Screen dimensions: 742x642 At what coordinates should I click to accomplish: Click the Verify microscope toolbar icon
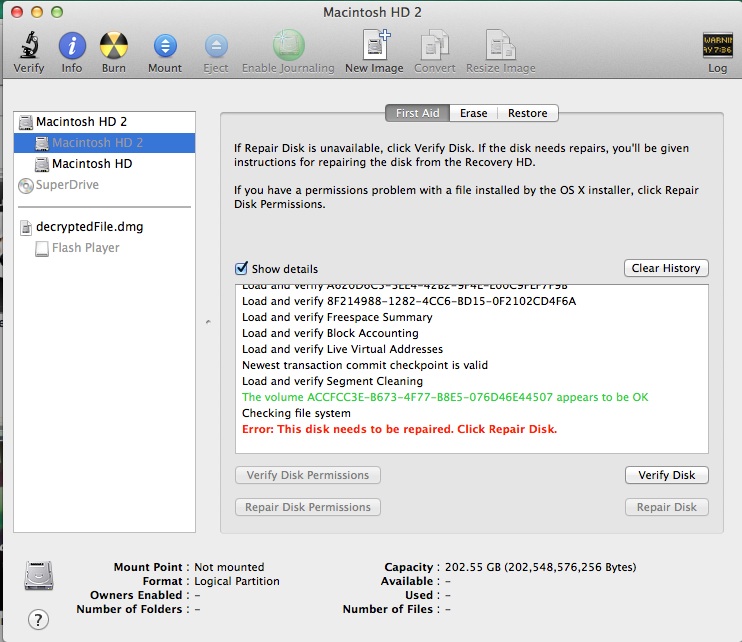tap(29, 45)
